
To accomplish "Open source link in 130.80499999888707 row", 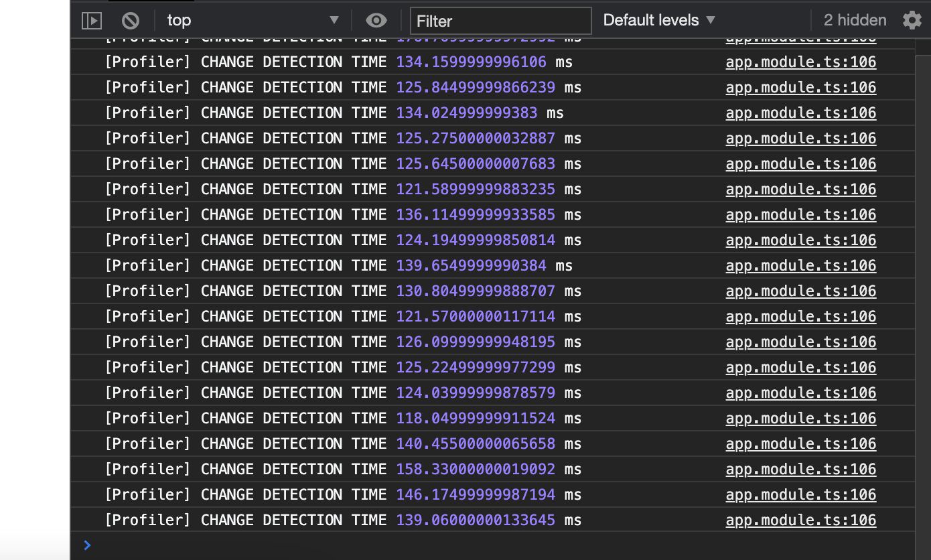I will pyautogui.click(x=801, y=291).
